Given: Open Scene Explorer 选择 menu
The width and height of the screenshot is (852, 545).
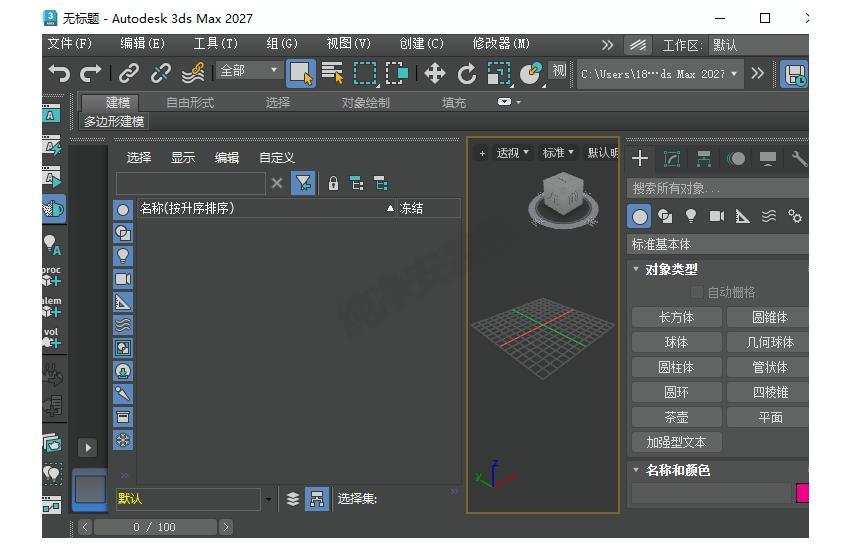Looking at the screenshot, I should [139, 158].
